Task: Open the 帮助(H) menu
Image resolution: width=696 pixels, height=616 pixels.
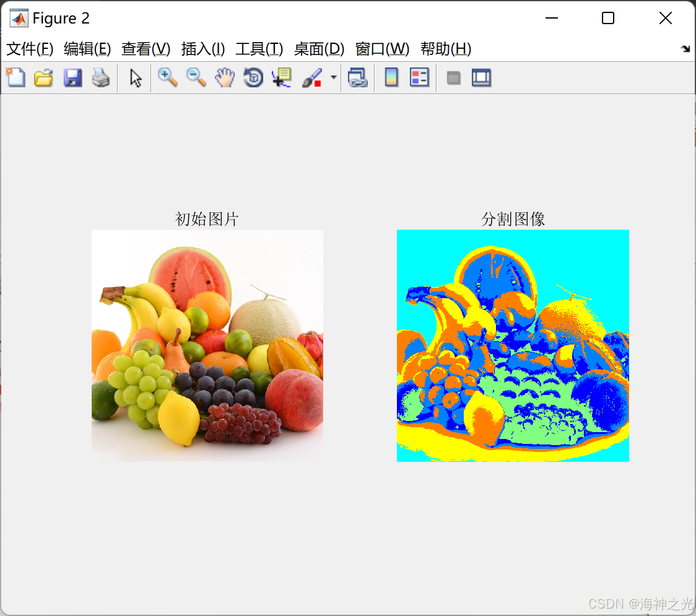Action: click(446, 49)
